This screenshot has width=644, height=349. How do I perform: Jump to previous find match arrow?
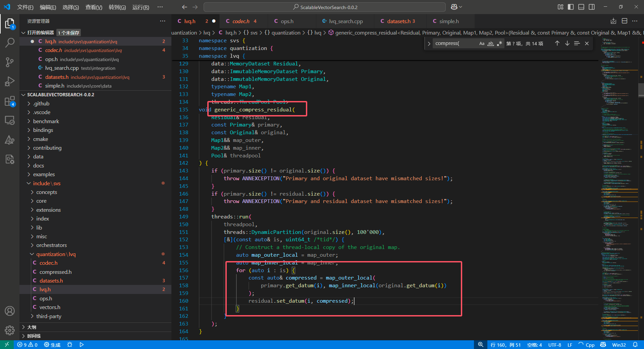coord(557,43)
